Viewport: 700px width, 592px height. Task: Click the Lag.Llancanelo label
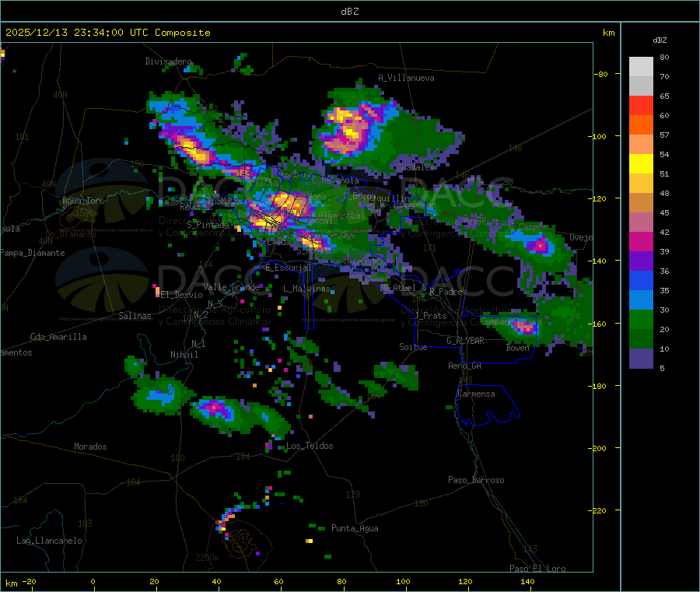click(49, 541)
